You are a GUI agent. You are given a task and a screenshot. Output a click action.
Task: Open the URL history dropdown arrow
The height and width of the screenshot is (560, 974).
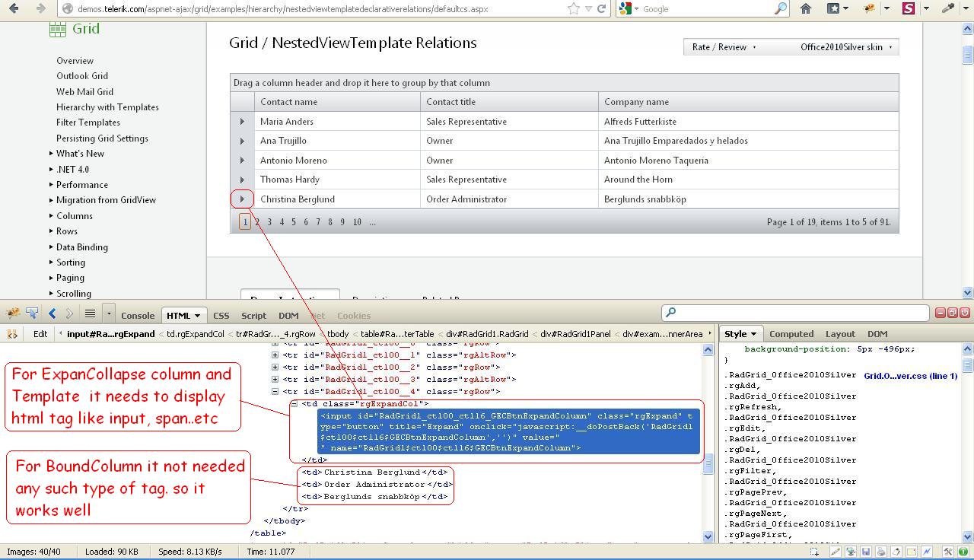(588, 8)
